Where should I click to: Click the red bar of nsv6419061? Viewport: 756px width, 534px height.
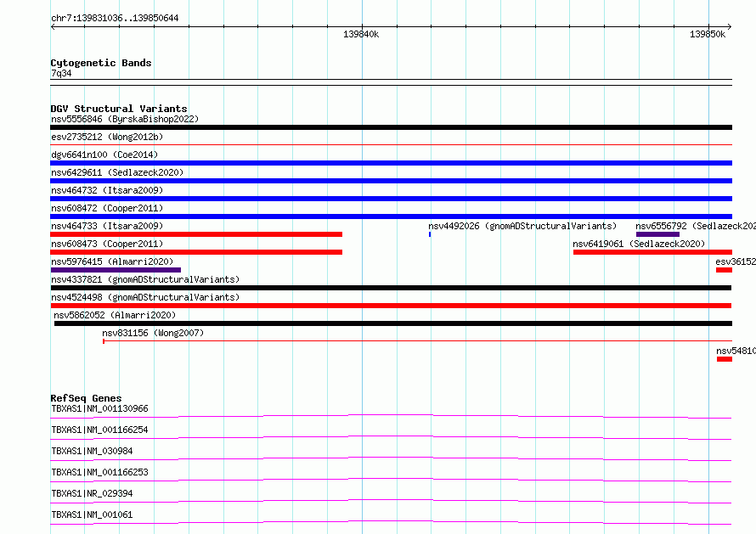(x=652, y=252)
